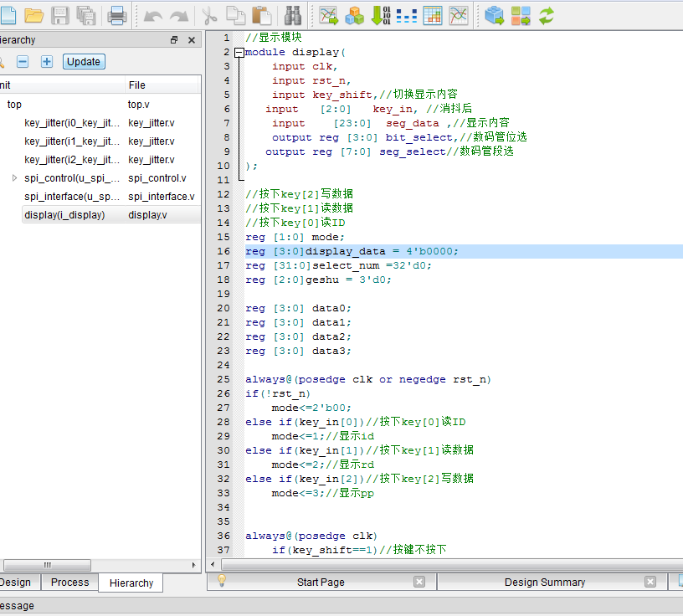Image resolution: width=683 pixels, height=616 pixels.
Task: Click the open folder icon in toolbar
Action: point(33,15)
